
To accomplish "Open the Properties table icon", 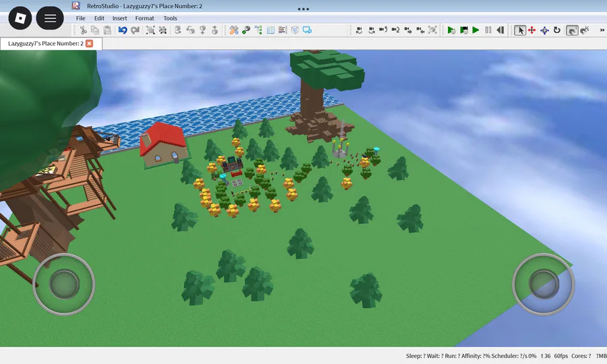I will coord(270,30).
